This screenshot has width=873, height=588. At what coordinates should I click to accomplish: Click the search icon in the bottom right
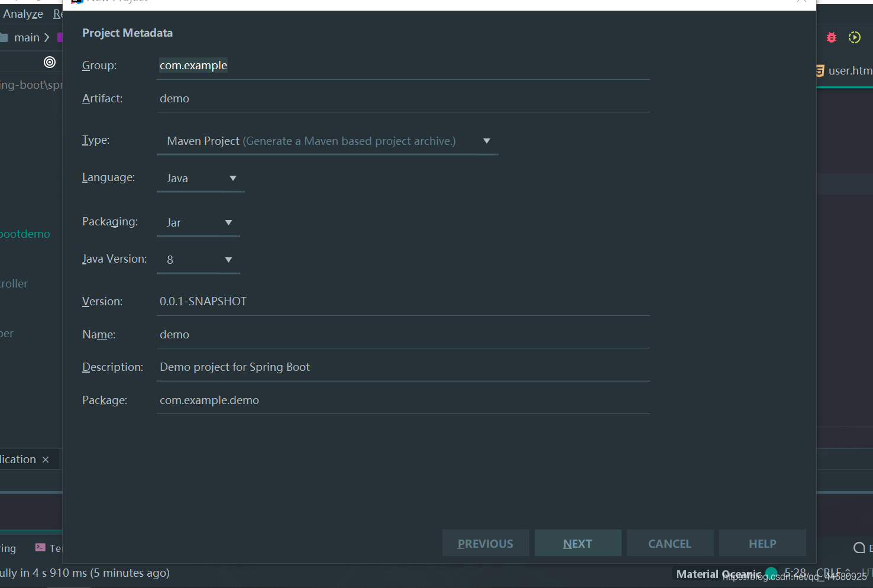coord(859,548)
